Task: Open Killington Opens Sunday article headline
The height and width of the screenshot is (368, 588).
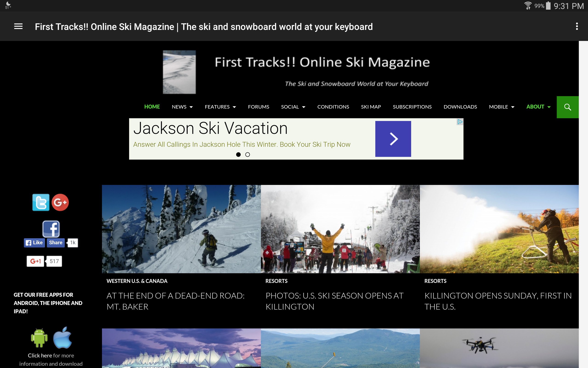Action: (498, 301)
